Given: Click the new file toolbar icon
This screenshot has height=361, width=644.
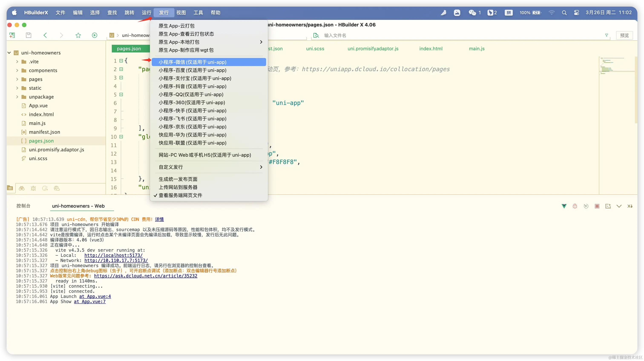Looking at the screenshot, I should pyautogui.click(x=12, y=35).
